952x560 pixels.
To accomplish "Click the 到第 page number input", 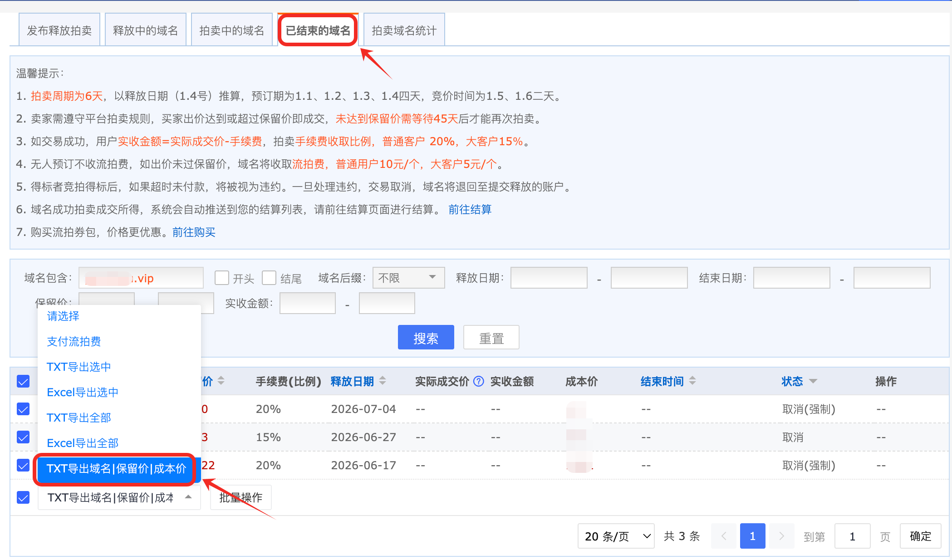I will coord(852,536).
